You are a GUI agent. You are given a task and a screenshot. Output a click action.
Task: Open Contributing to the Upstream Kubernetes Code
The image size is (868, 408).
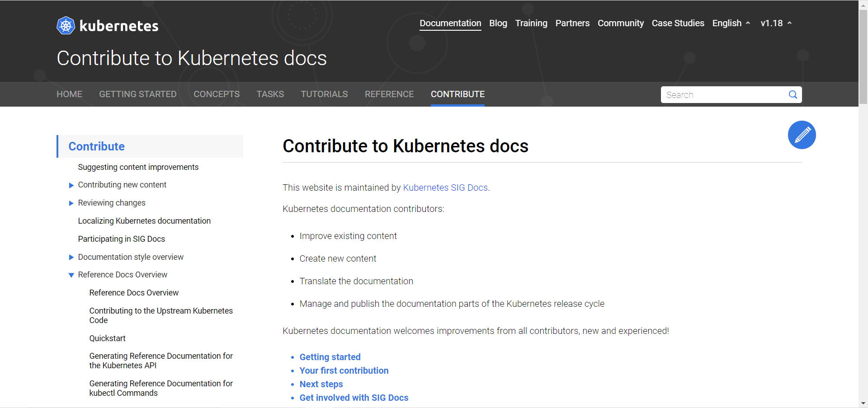(161, 315)
